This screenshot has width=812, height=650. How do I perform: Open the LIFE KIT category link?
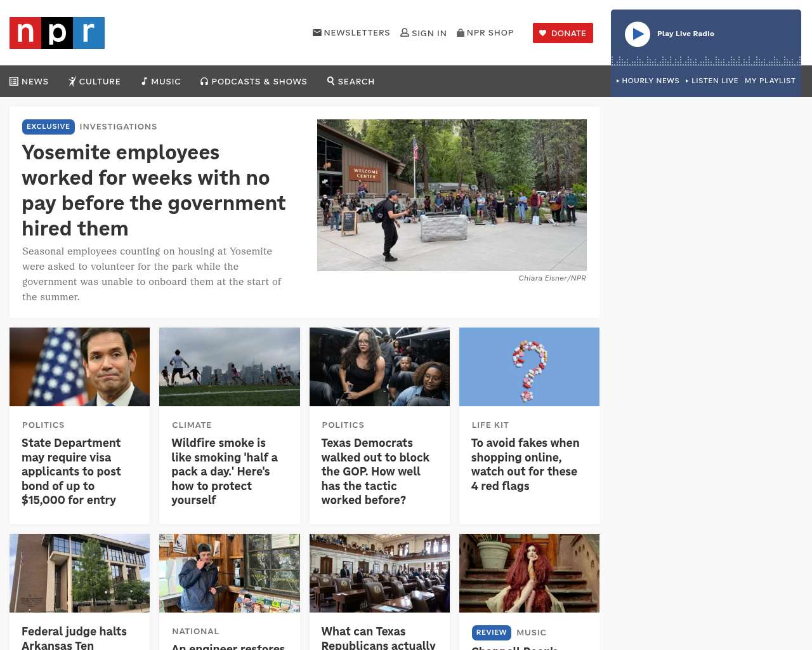[490, 425]
